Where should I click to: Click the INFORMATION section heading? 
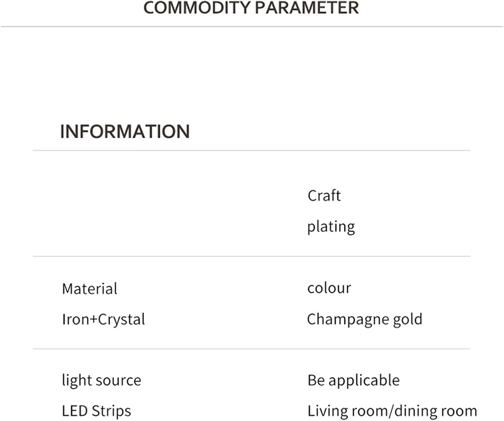125,131
